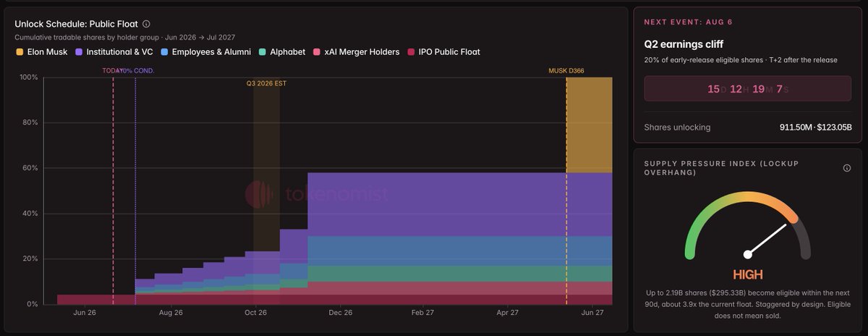868x336 pixels.
Task: Click the HIGH pressure rating label
Action: (748, 275)
